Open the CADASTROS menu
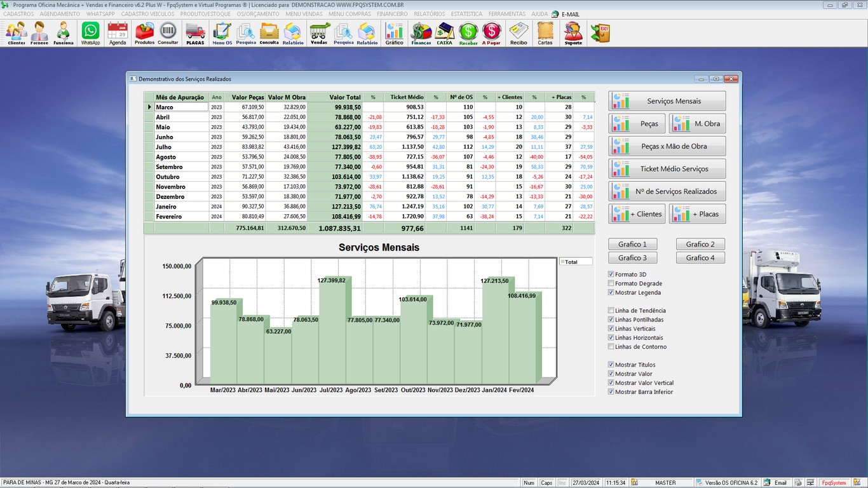868x488 pixels. point(18,14)
